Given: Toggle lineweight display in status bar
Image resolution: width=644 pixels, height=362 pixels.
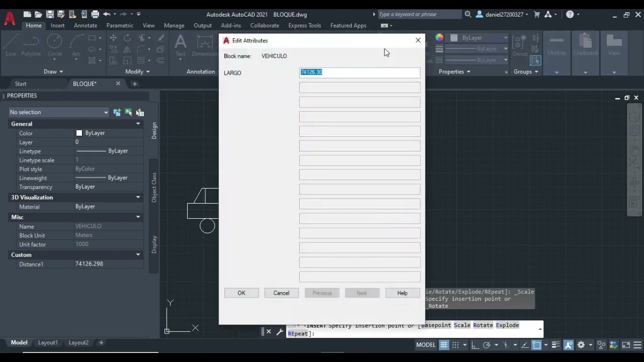Looking at the screenshot, I should point(556,345).
